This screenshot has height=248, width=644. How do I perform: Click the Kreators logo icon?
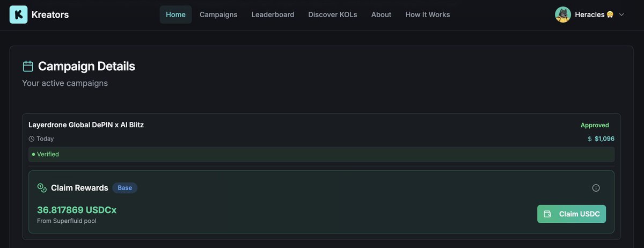click(x=18, y=14)
